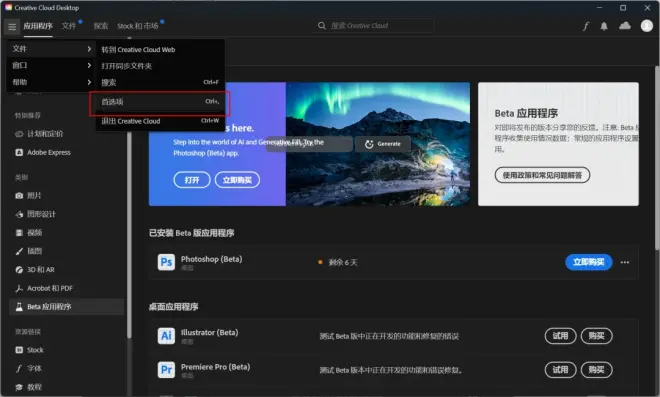Click 试用 for Premiere Pro (Beta)
Image resolution: width=660 pixels, height=397 pixels.
(x=560, y=370)
